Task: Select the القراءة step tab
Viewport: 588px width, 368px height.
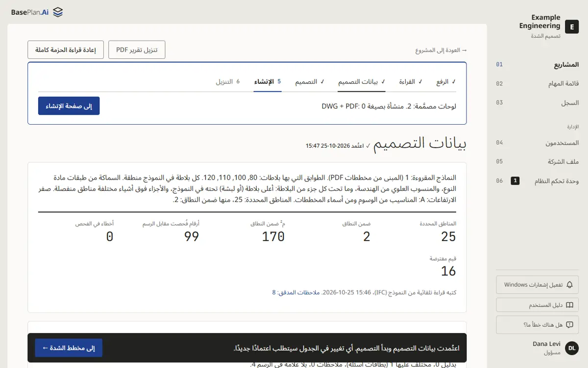Action: [x=411, y=82]
